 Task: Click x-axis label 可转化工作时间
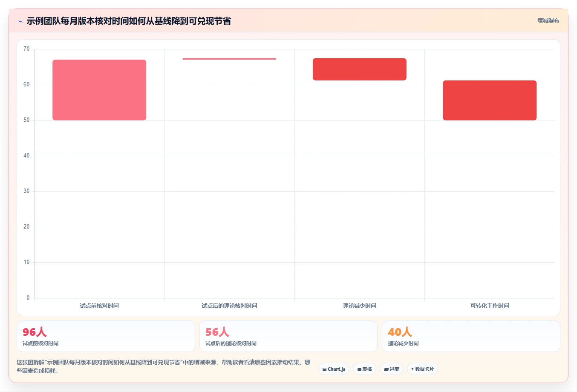[490, 306]
